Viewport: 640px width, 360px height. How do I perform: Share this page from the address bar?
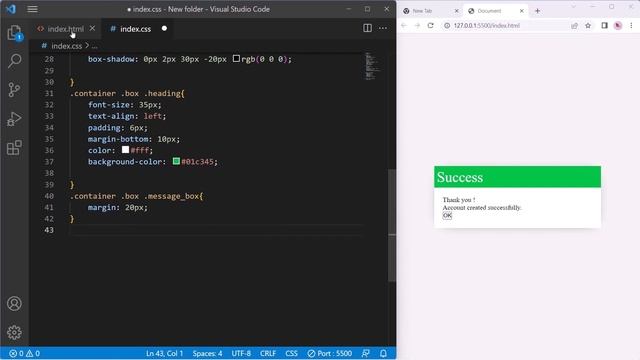(575, 25)
